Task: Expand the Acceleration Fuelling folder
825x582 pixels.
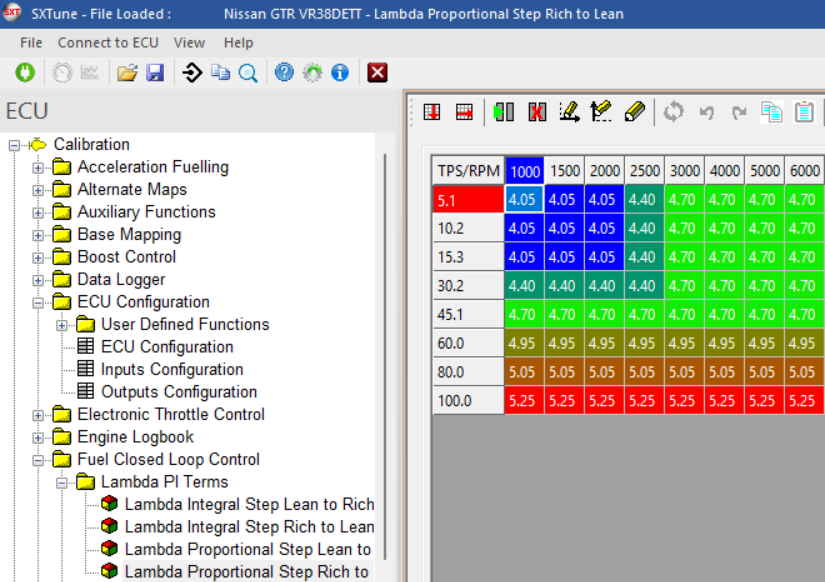Action: 38,168
